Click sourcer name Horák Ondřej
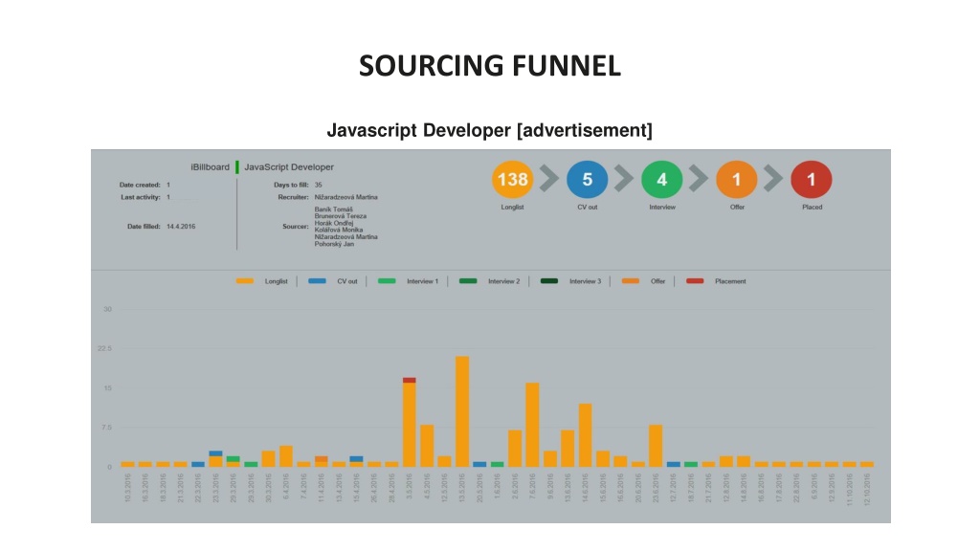980x551 pixels. [x=334, y=223]
